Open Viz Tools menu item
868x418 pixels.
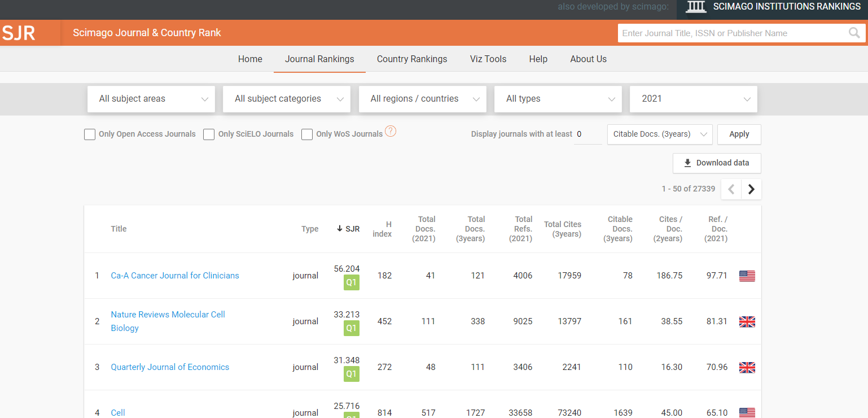point(488,59)
